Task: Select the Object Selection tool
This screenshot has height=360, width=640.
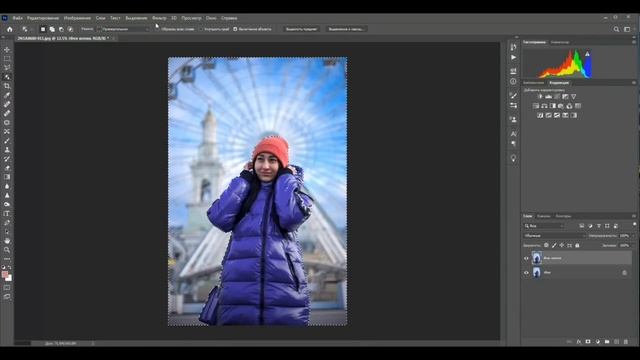Action: pos(7,77)
